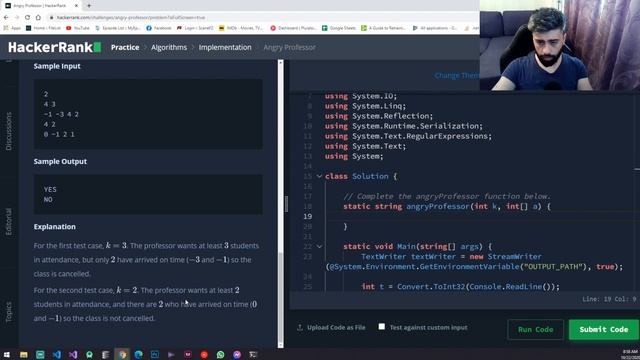Screen dimensions: 640x360
Task: Open the Practice breadcrumb link
Action: (125, 47)
